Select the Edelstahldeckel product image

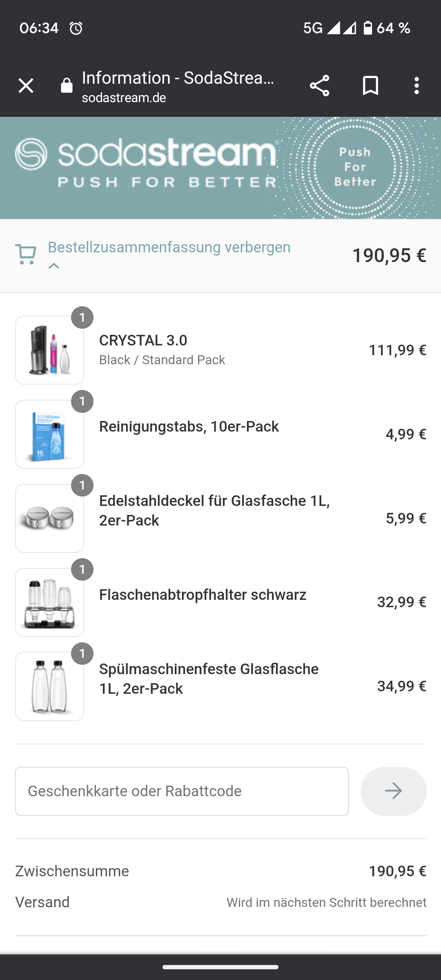pos(49,518)
